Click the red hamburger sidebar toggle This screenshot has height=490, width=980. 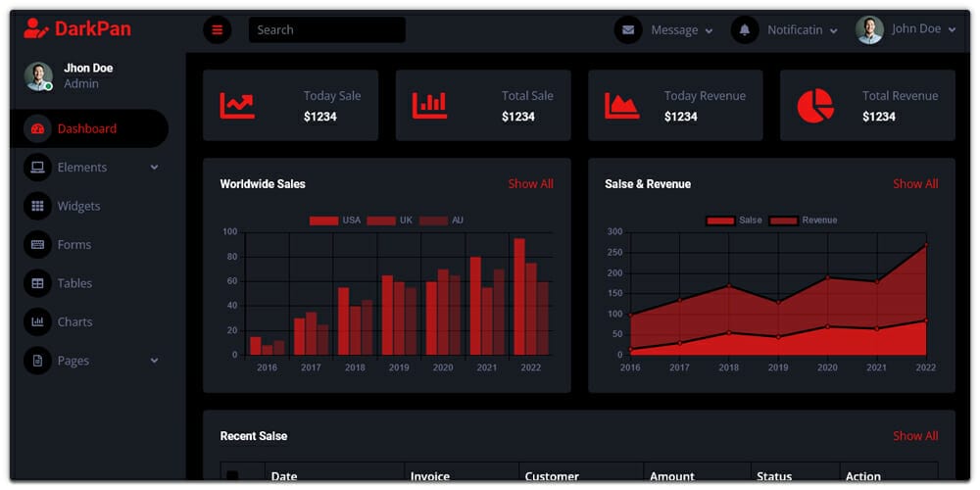pyautogui.click(x=217, y=29)
